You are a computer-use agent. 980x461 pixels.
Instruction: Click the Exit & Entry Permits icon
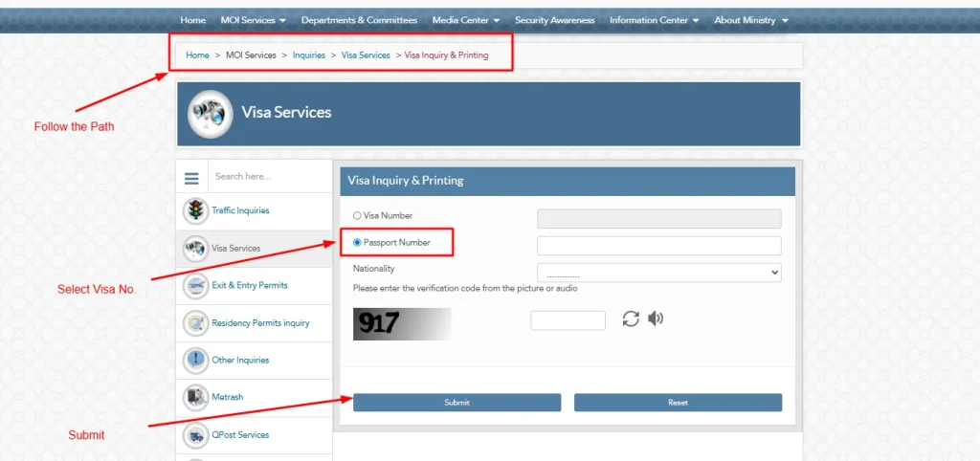(196, 286)
